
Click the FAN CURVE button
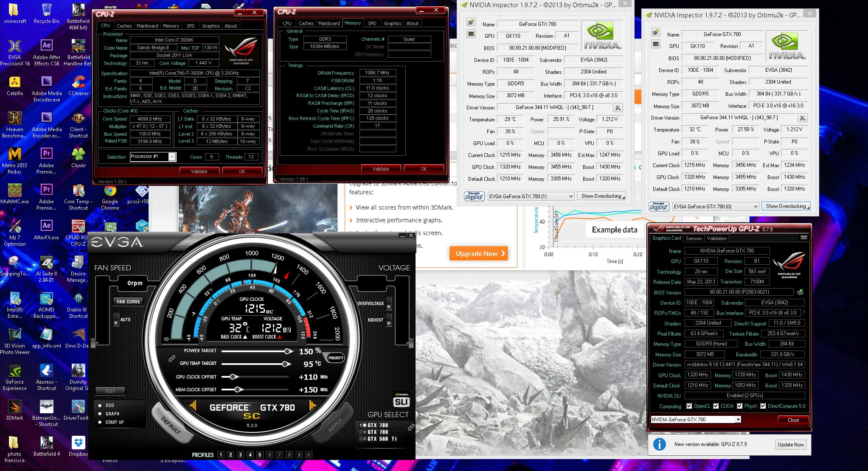point(128,302)
